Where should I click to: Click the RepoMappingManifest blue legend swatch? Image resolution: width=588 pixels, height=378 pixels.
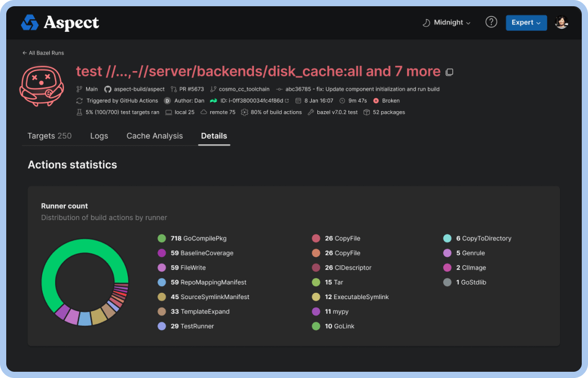coord(162,282)
